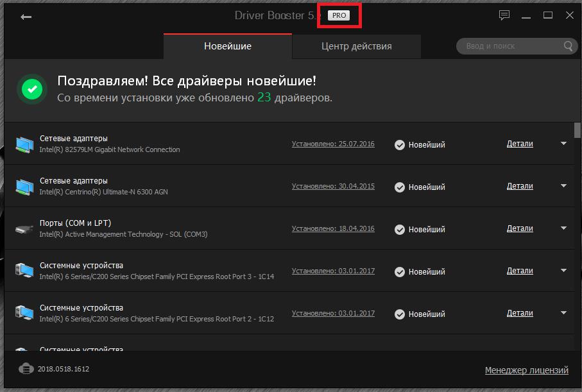Click the database version 2018.0518.1612 text
The height and width of the screenshot is (392, 582).
(x=64, y=369)
